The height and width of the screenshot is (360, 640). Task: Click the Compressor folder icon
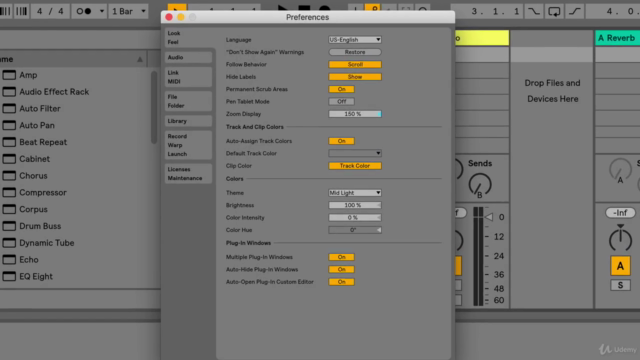coord(9,192)
